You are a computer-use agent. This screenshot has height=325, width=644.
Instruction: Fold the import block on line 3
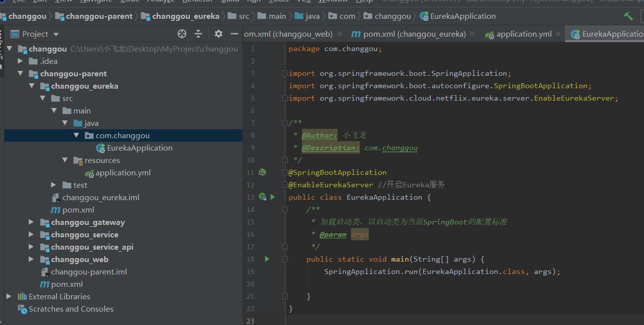click(x=285, y=73)
